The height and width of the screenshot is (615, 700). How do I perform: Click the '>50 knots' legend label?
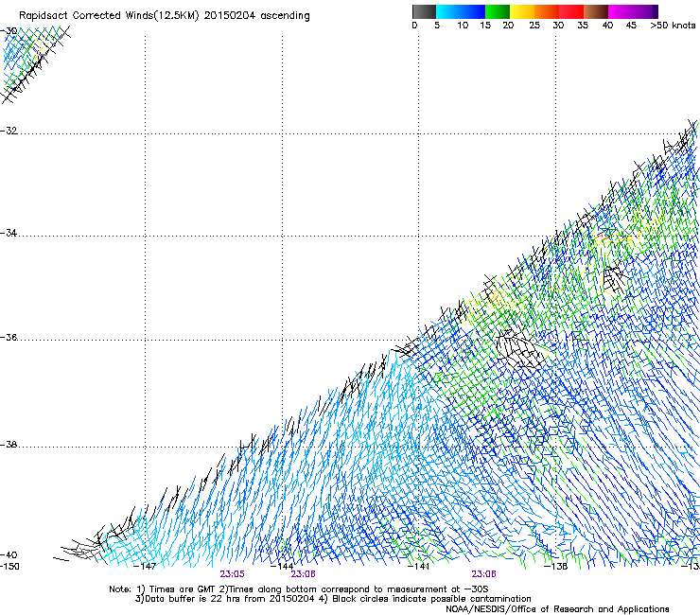[673, 26]
